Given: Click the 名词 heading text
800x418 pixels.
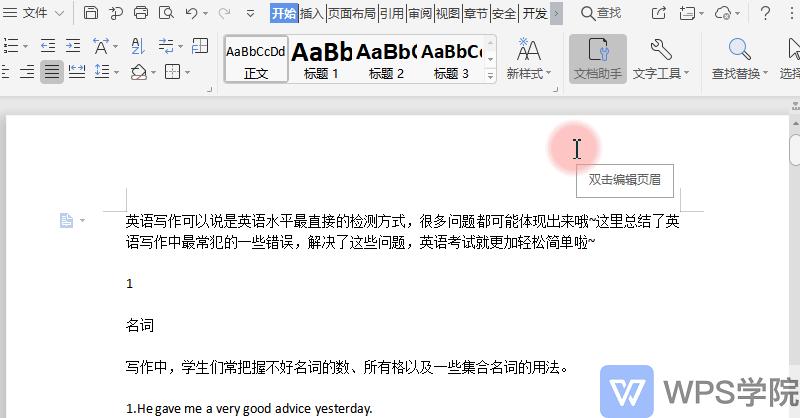Looking at the screenshot, I should point(140,325).
